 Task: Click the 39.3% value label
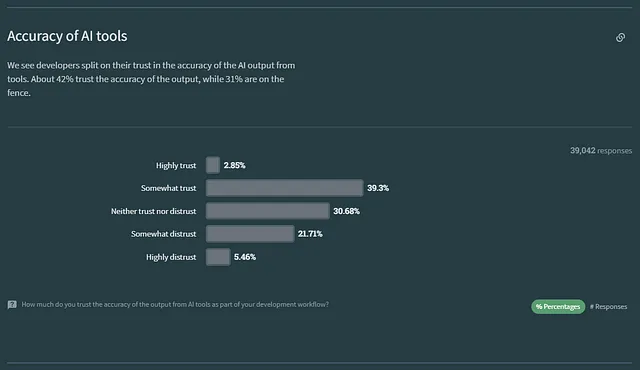click(x=378, y=188)
